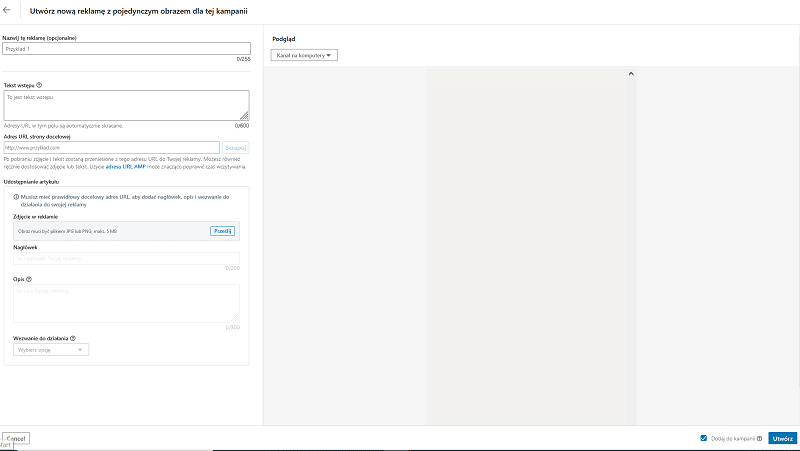Collapse preview using the up chevron
Viewport: 800px width, 451px height.
[x=631, y=74]
